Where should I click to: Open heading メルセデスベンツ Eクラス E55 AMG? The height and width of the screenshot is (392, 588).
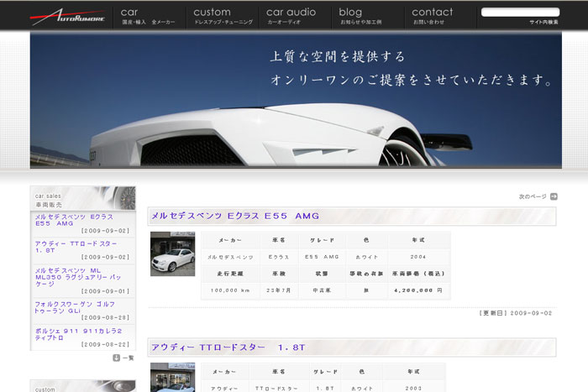[235, 216]
